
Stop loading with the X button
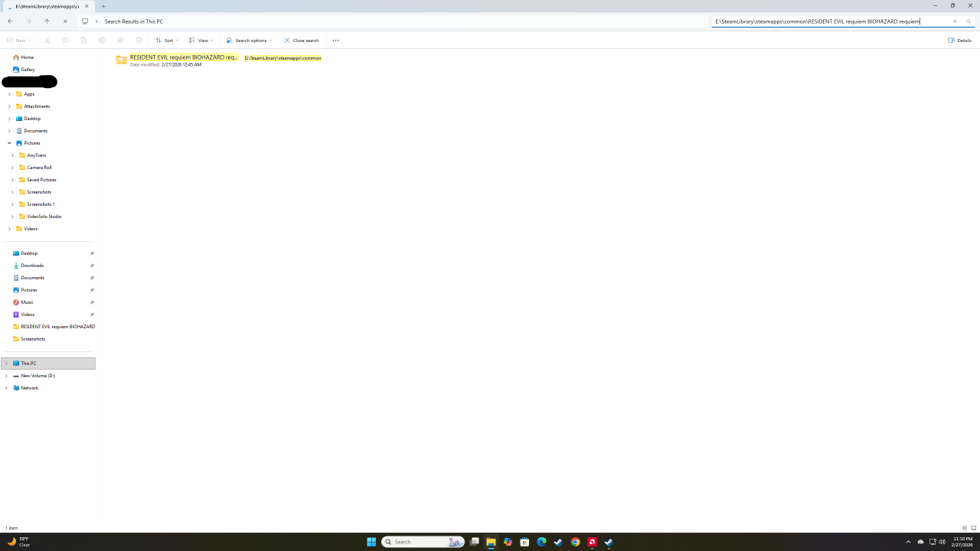click(x=65, y=21)
